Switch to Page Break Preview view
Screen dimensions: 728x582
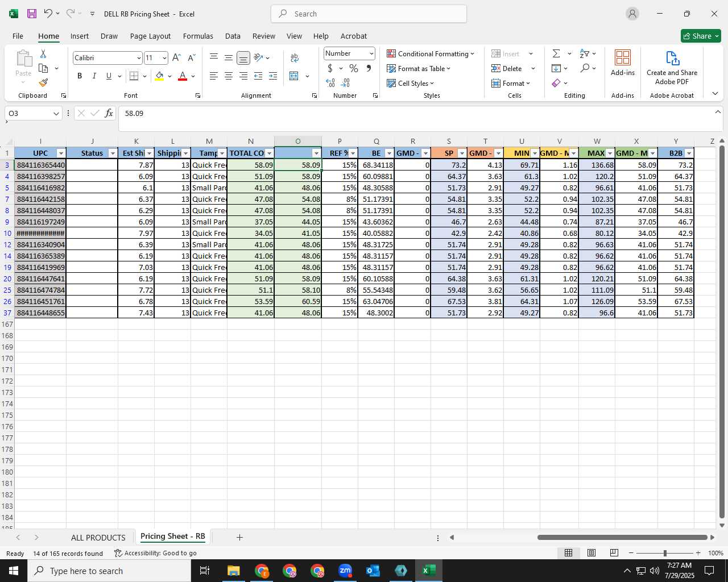(614, 553)
